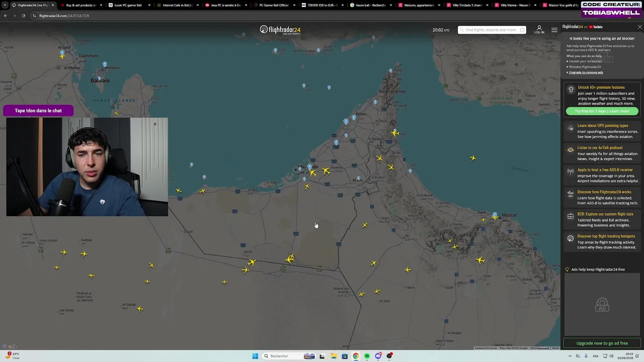644x362 pixels.
Task: Switch to the Villa Vienne - Neuve tab
Action: tap(515, 5)
